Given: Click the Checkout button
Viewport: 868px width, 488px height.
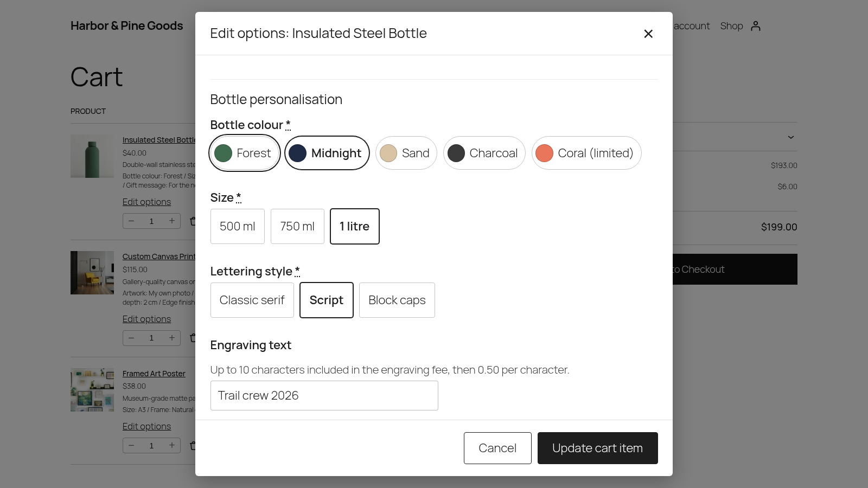Looking at the screenshot, I should click(735, 269).
